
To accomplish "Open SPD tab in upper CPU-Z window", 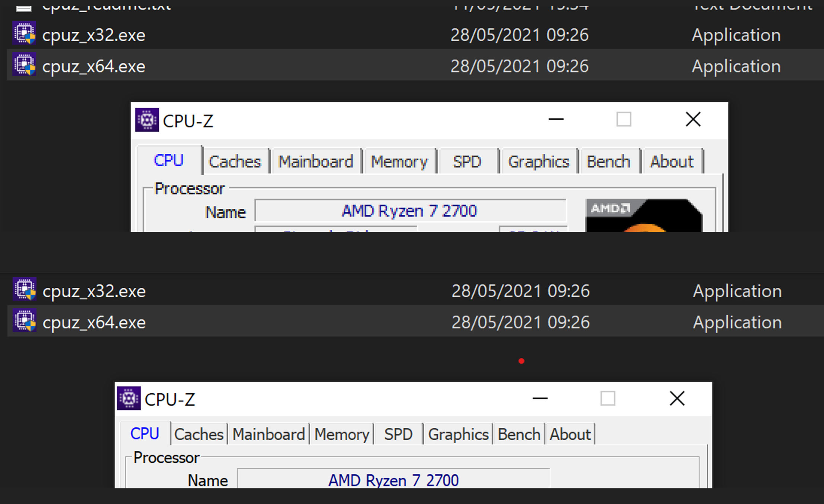I will click(467, 162).
